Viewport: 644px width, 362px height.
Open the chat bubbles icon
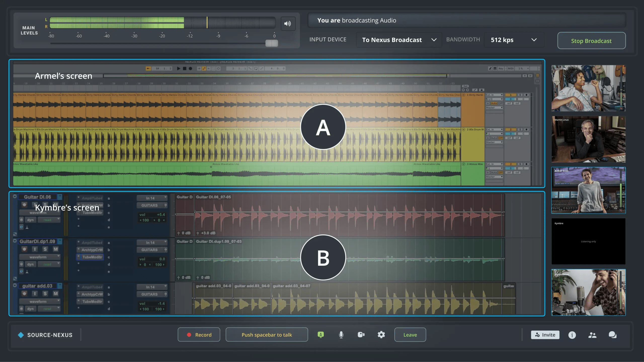click(612, 335)
